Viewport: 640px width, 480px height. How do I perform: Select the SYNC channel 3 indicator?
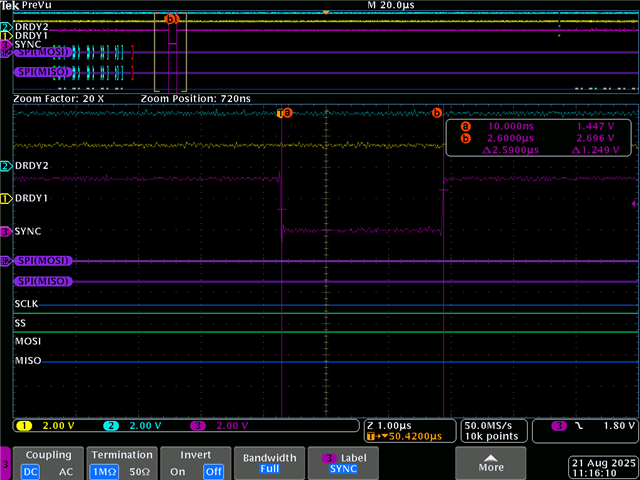tap(6, 231)
